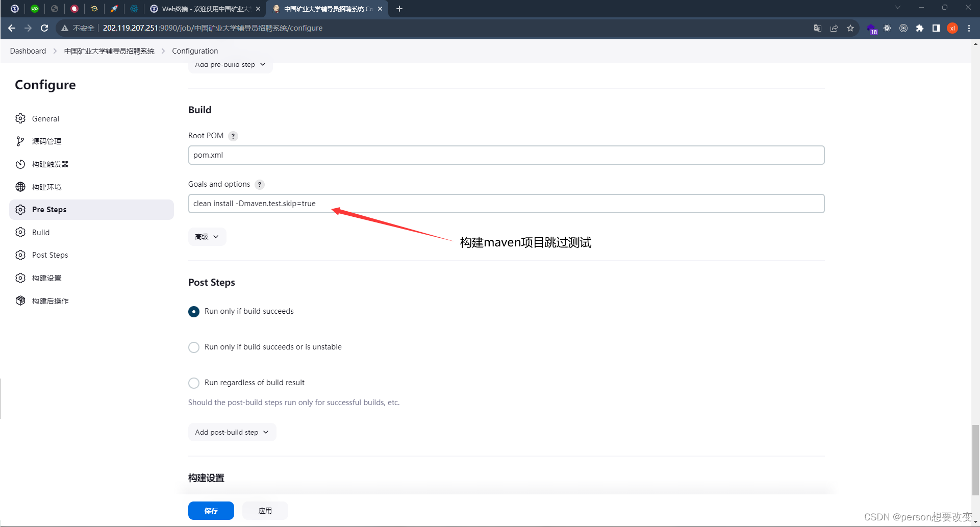Open the General section
Image resolution: width=980 pixels, height=527 pixels.
click(x=92, y=118)
